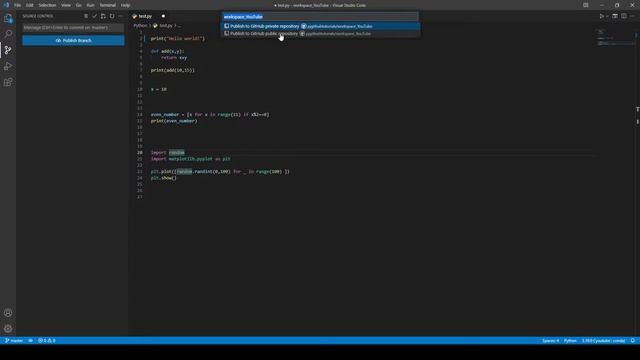The width and height of the screenshot is (640, 360).
Task: Choose Publish to GitHub public repository
Action: (320, 33)
